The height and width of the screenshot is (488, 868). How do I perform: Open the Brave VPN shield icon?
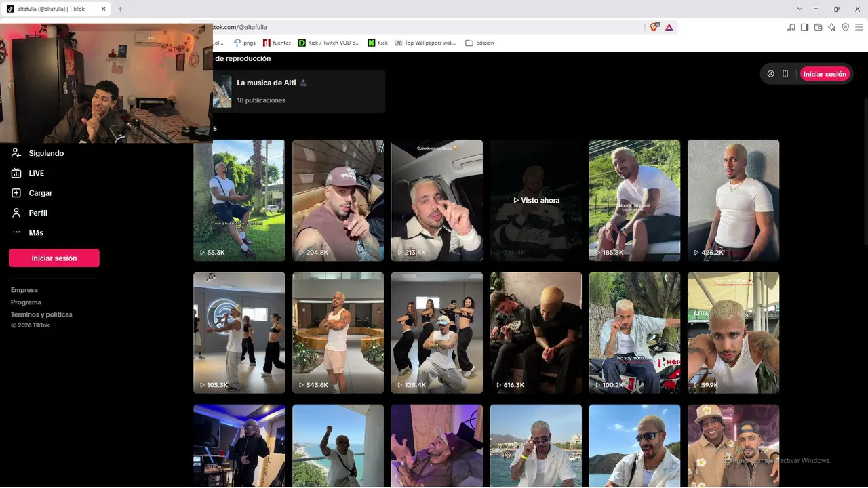845,27
